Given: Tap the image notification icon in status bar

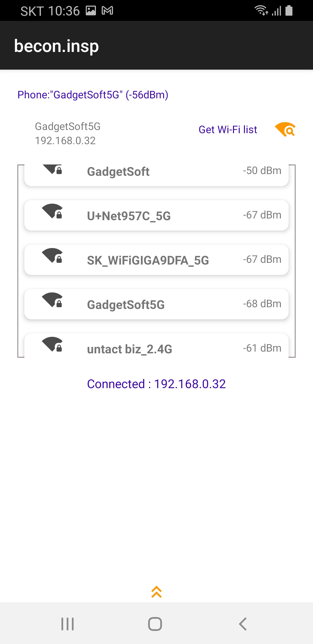Looking at the screenshot, I should tap(91, 11).
